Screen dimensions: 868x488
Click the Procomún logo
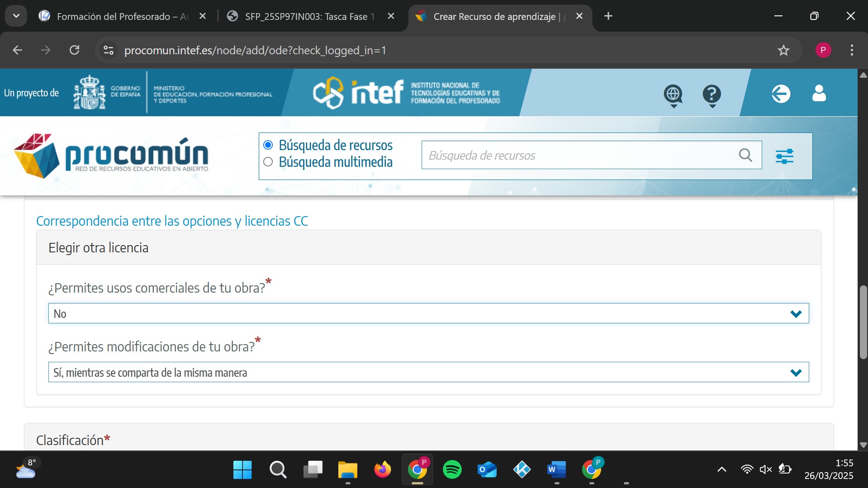click(111, 156)
